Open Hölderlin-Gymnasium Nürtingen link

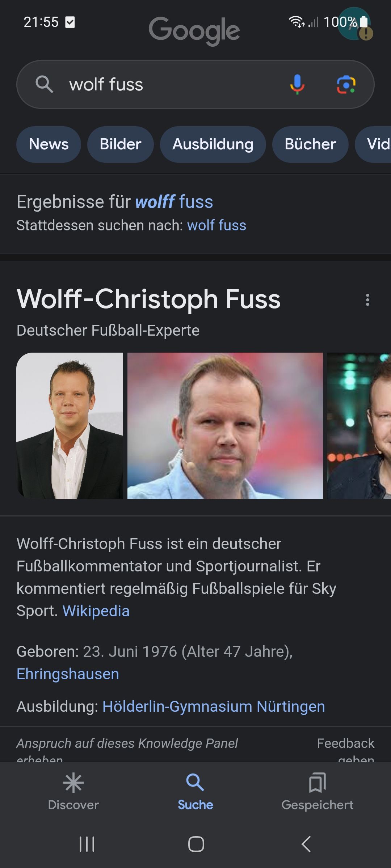[214, 706]
